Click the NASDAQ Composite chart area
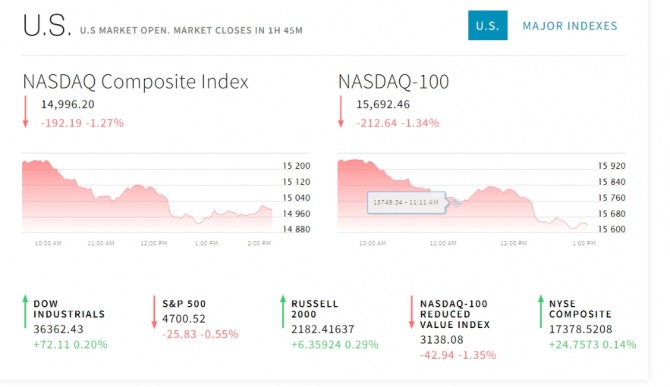 (147, 196)
